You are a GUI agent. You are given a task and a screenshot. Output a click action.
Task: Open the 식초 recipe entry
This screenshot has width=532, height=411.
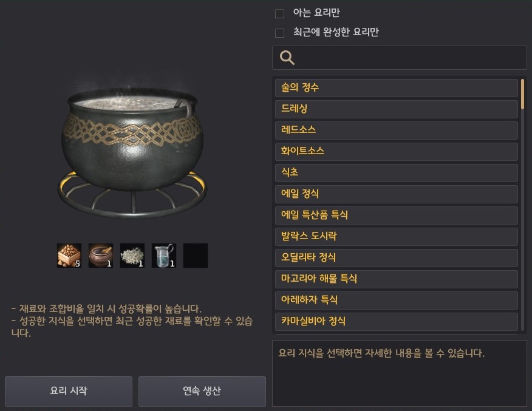397,172
